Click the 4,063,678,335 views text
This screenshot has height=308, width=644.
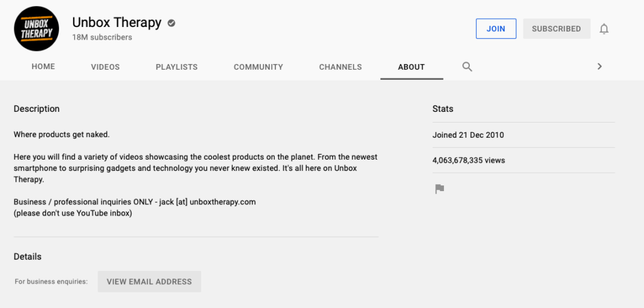click(x=469, y=160)
